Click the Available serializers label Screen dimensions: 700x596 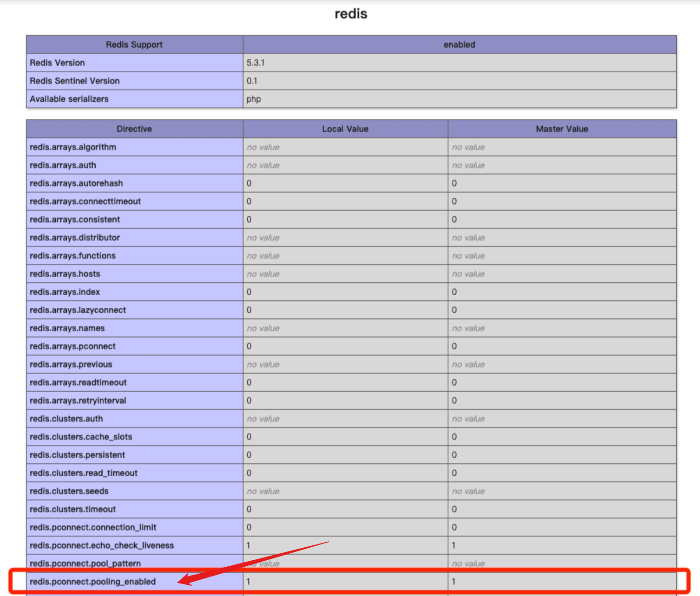click(69, 99)
